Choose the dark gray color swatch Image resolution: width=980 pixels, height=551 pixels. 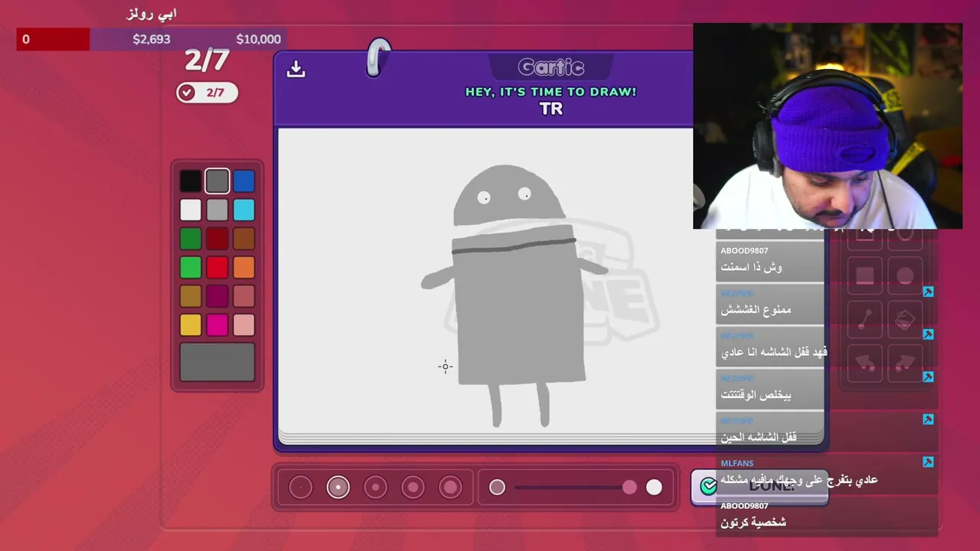pos(217,181)
